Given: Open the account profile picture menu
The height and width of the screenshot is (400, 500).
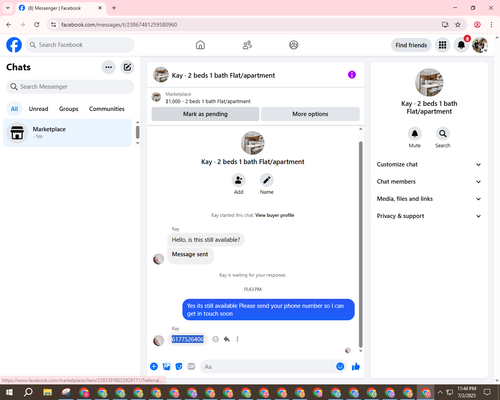Looking at the screenshot, I should (x=480, y=45).
